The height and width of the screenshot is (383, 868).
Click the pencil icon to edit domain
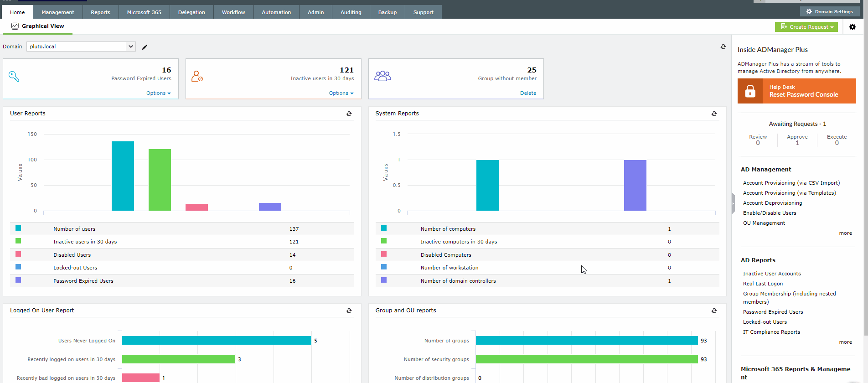(145, 47)
